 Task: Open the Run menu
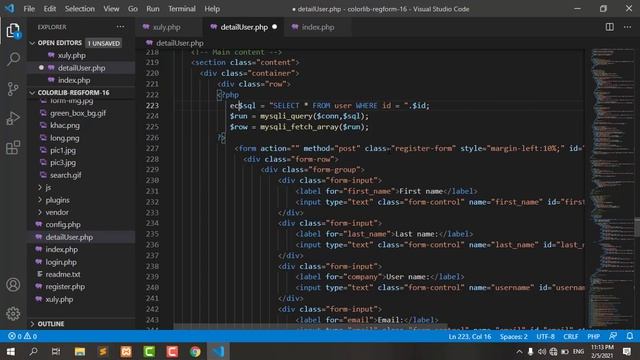tap(153, 9)
